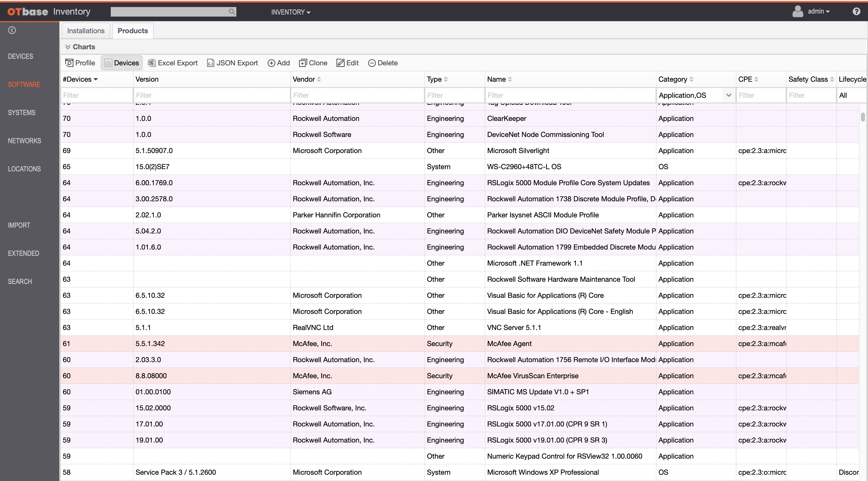
Task: Click the Name column filter field
Action: (x=570, y=95)
